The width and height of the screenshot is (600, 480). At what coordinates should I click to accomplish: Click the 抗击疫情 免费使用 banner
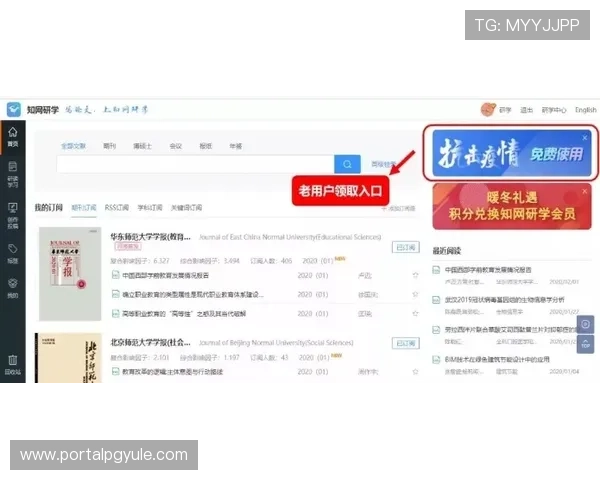[x=512, y=153]
